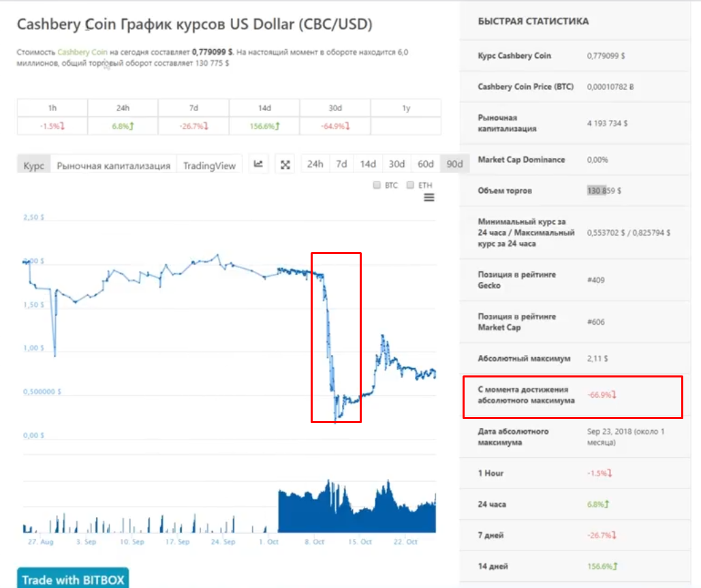Click the page title Cashbery Coin heading
This screenshot has width=701, height=588.
[194, 24]
